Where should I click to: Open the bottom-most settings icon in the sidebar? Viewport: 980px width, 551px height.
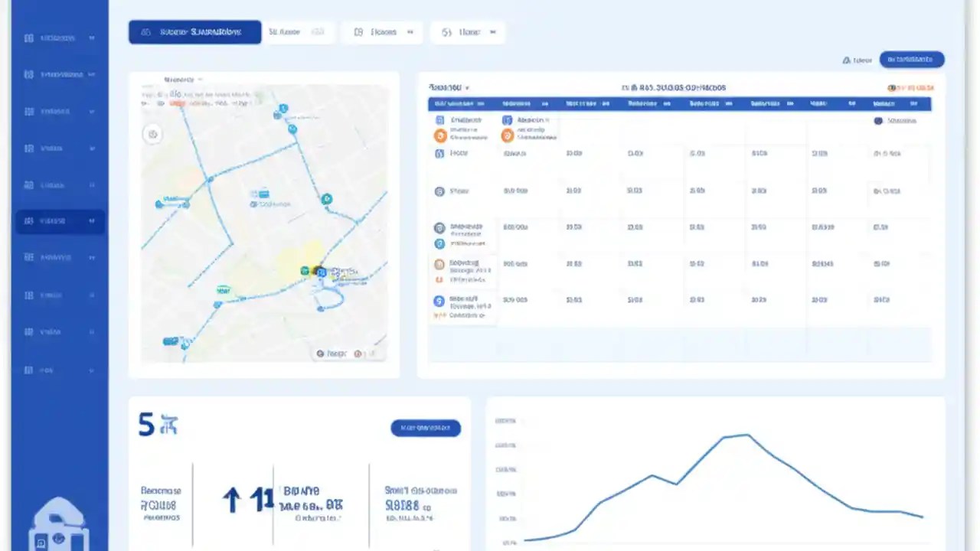28,370
